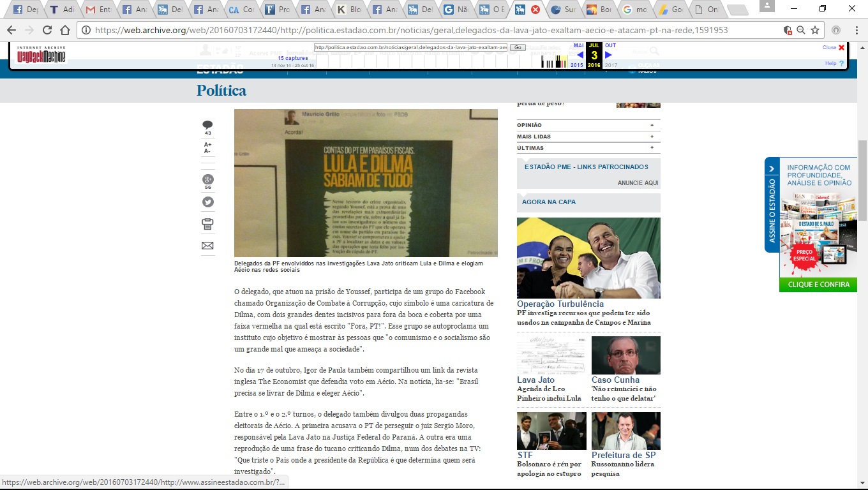The image size is (868, 490).
Task: Click the print article icon
Action: tap(207, 224)
